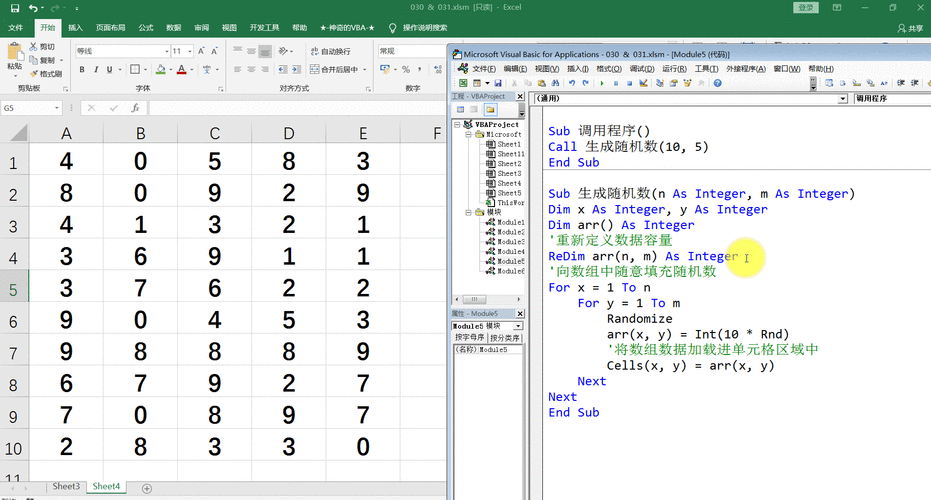This screenshot has width=931, height=500.
Task: Select Sheet11 in the project tree
Action: [505, 154]
